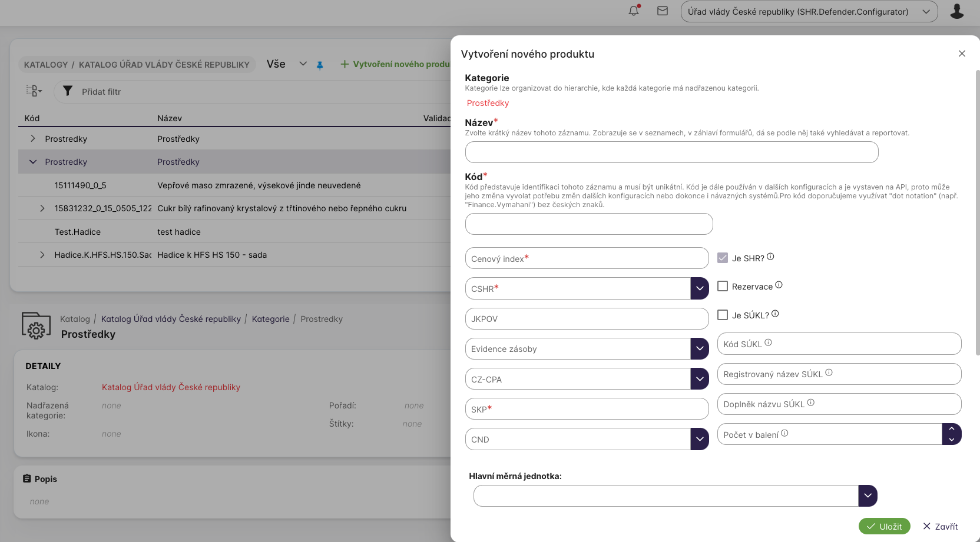Expand the Hadice.K.HFS.HS.150 tree row

click(x=42, y=255)
